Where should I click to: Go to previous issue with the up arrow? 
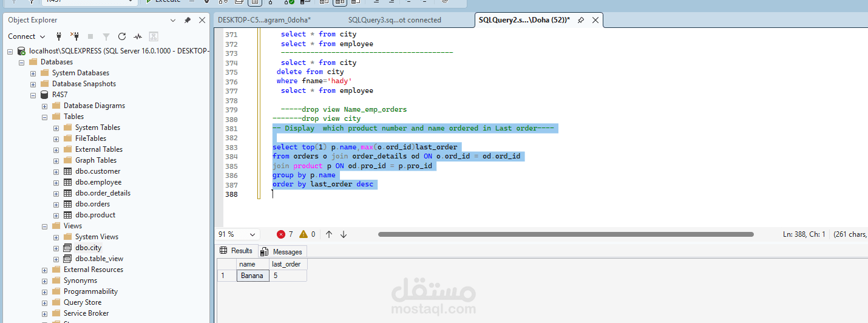click(329, 234)
